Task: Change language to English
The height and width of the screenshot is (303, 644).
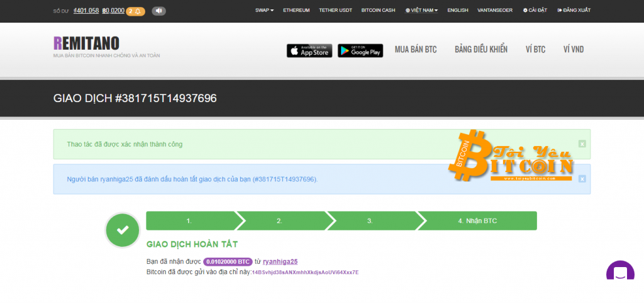Action: [457, 11]
